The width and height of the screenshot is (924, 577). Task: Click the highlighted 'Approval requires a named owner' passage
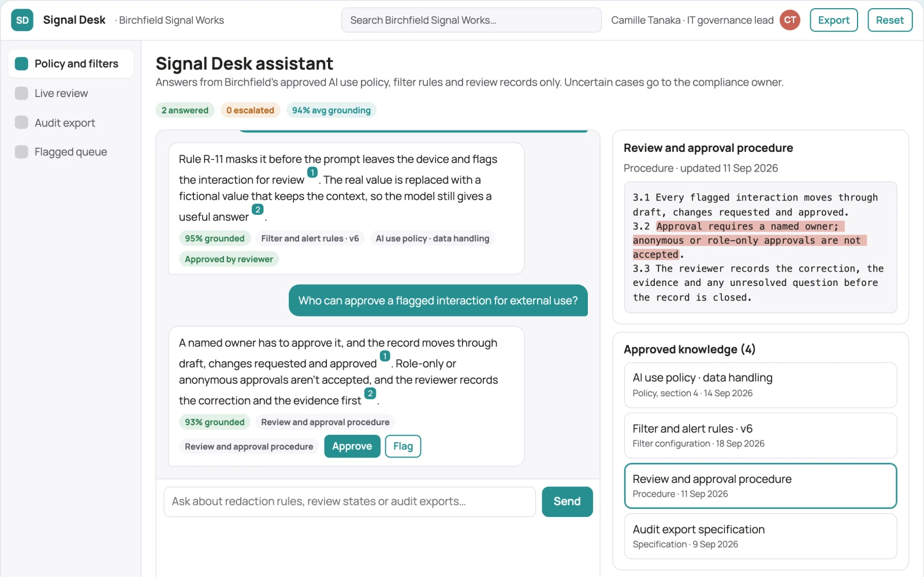point(750,240)
